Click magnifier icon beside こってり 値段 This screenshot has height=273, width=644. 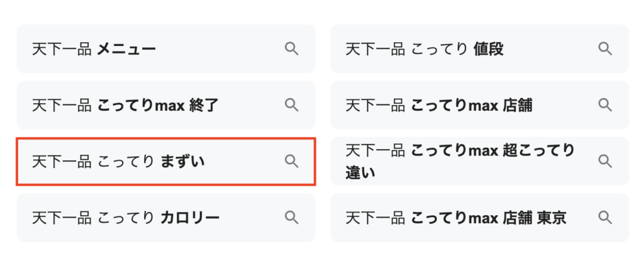point(606,49)
